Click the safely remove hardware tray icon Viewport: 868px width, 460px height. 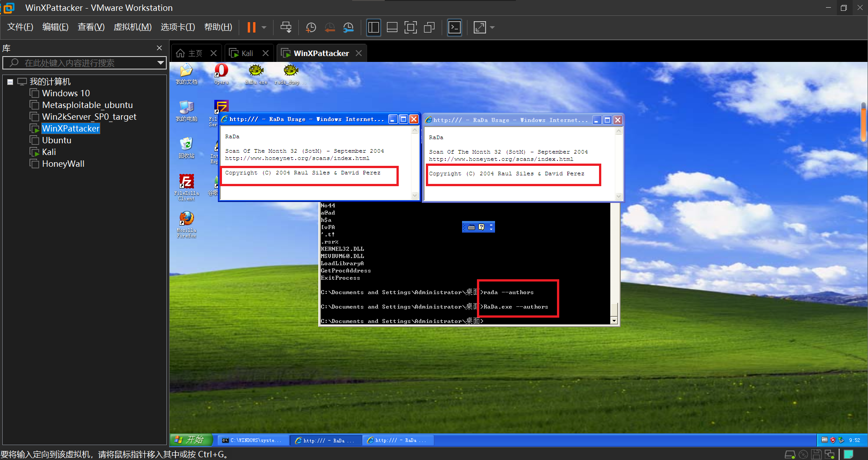[x=841, y=440]
